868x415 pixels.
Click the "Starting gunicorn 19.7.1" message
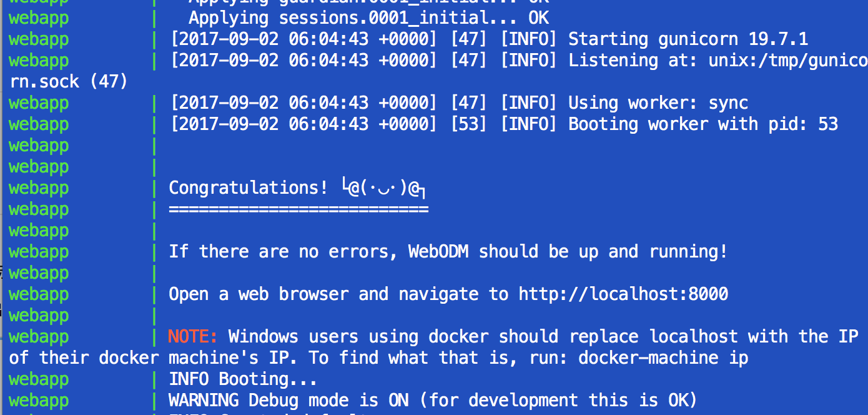click(688, 39)
